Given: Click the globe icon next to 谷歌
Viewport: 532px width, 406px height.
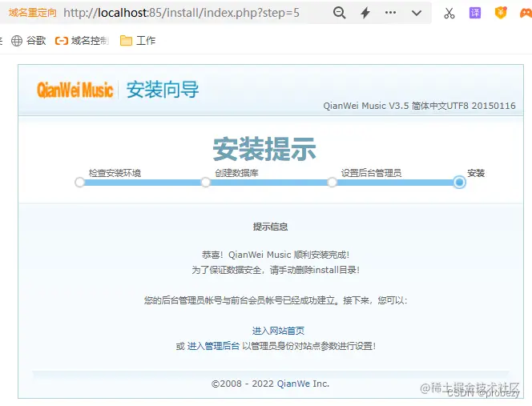Looking at the screenshot, I should tap(17, 41).
